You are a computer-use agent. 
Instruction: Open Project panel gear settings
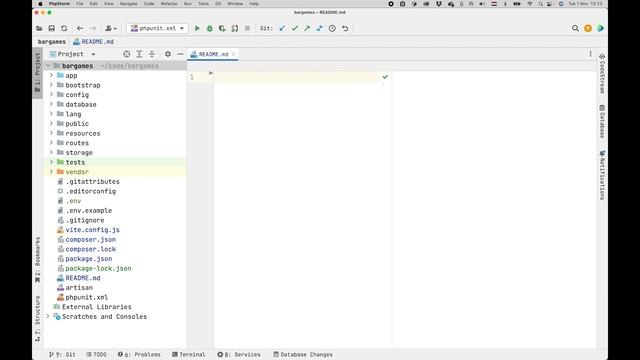pos(168,54)
